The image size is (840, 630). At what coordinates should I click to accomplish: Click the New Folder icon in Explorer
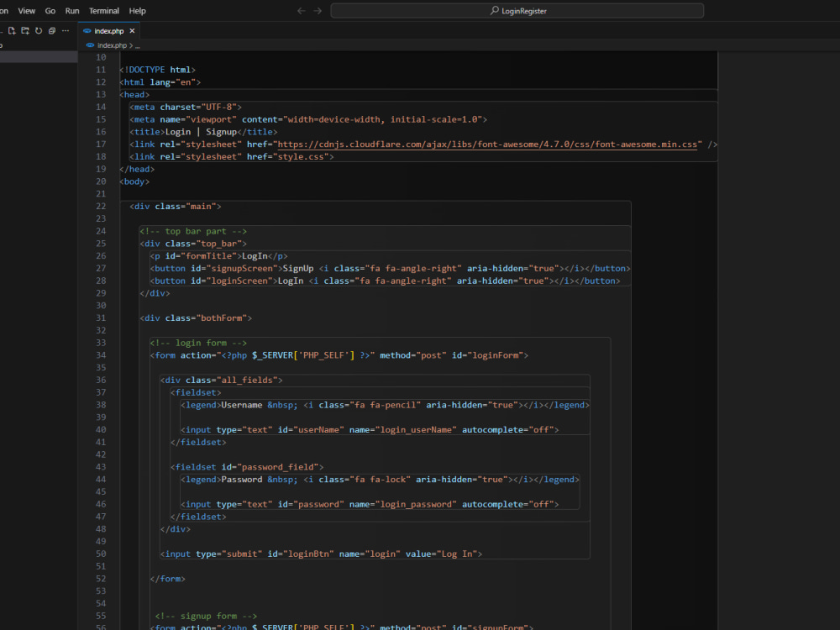(x=25, y=31)
